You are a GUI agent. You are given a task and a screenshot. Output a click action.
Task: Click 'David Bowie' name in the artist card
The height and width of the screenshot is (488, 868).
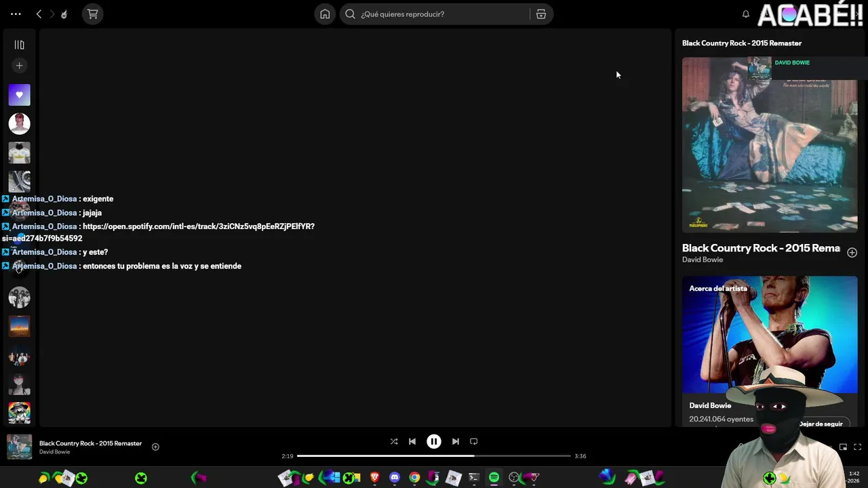710,405
